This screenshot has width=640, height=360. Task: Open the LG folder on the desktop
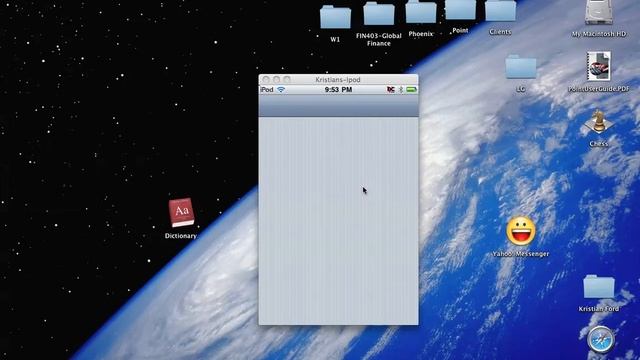click(x=521, y=67)
